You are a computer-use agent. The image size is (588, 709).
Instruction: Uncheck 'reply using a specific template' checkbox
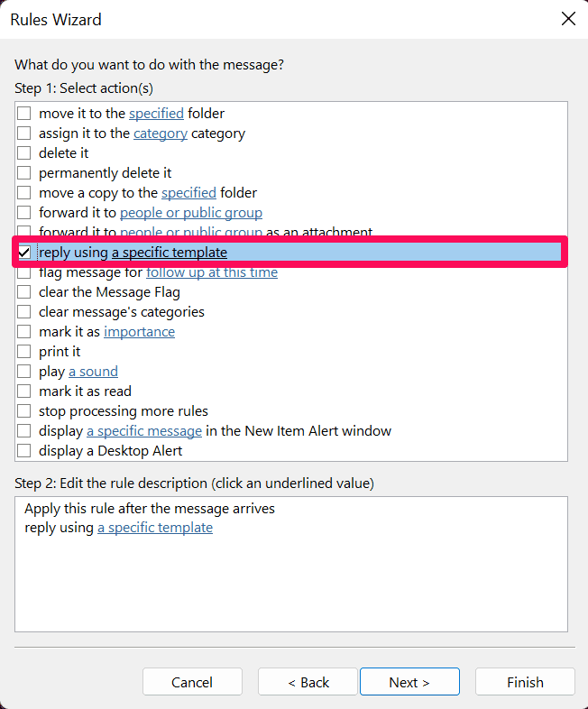[x=24, y=253]
